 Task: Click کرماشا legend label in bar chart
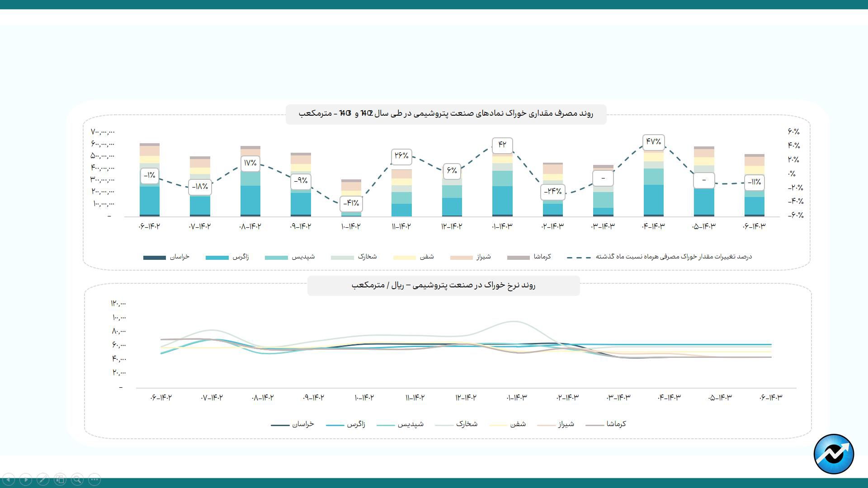click(x=542, y=257)
